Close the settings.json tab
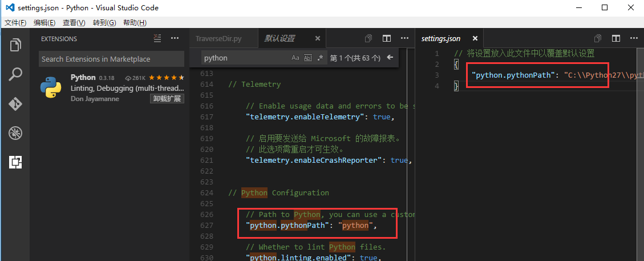 tap(475, 38)
